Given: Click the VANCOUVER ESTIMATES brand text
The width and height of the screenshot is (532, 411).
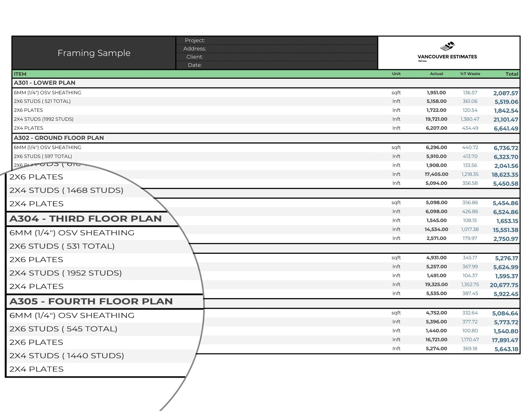Looking at the screenshot, I should tap(447, 57).
